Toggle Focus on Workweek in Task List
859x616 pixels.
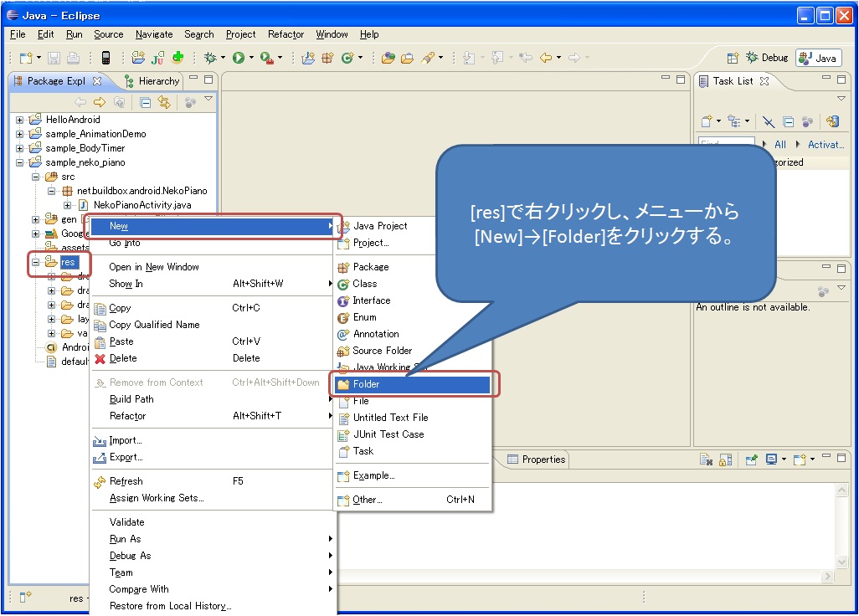(x=807, y=121)
